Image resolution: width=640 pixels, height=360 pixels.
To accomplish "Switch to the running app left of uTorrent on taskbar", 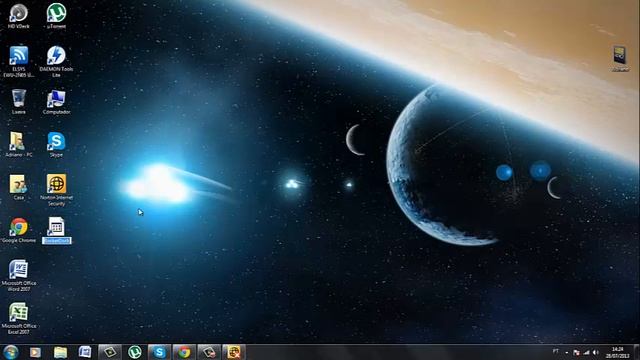I will click(x=110, y=352).
